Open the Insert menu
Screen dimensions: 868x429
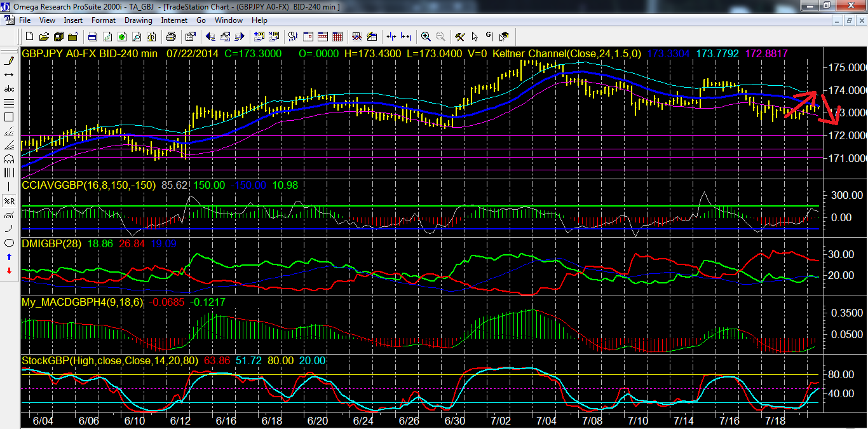coord(73,20)
